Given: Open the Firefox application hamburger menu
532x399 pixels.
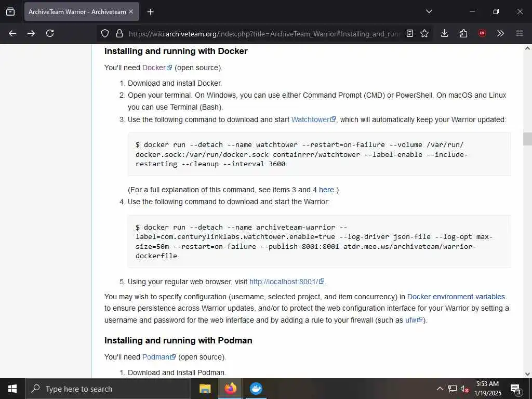Looking at the screenshot, I should click(x=520, y=33).
